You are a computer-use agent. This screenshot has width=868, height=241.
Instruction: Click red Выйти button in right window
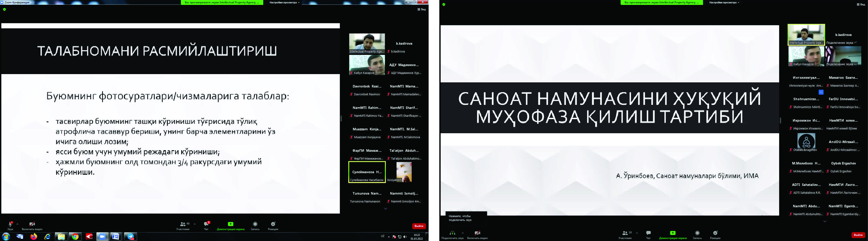point(858,235)
